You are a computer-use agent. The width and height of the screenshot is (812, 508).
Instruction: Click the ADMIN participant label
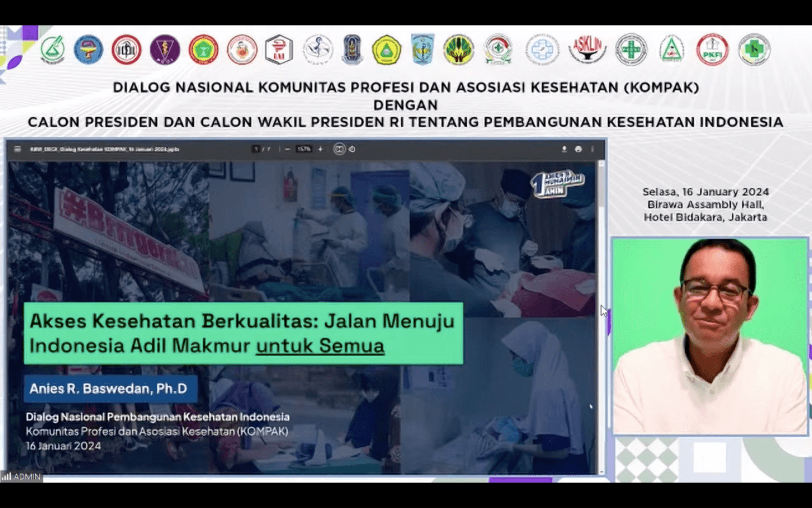tap(27, 477)
